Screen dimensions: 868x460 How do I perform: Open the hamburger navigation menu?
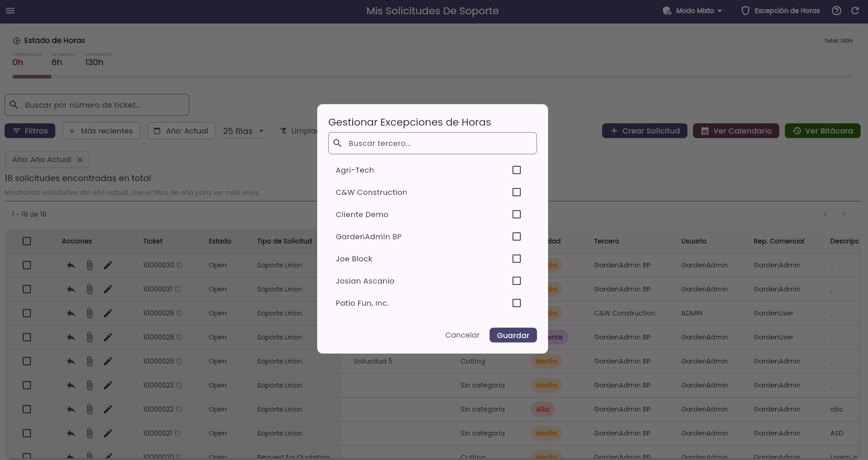10,11
